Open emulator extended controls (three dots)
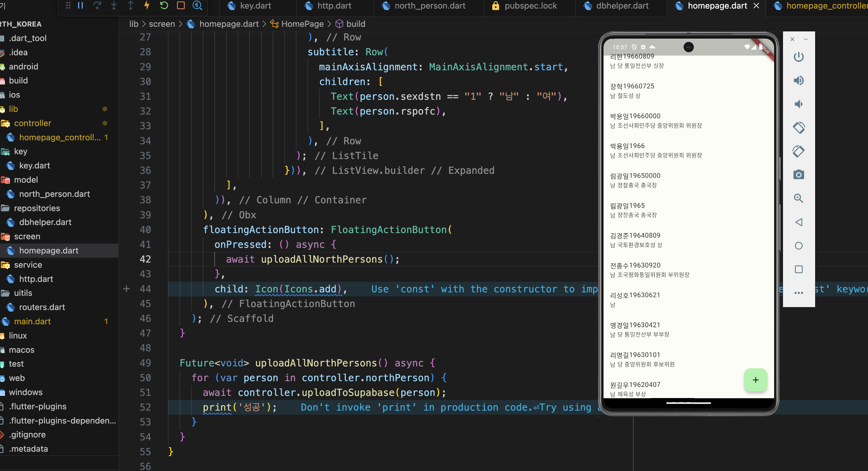Viewport: 868px width, 471px height. (798, 293)
